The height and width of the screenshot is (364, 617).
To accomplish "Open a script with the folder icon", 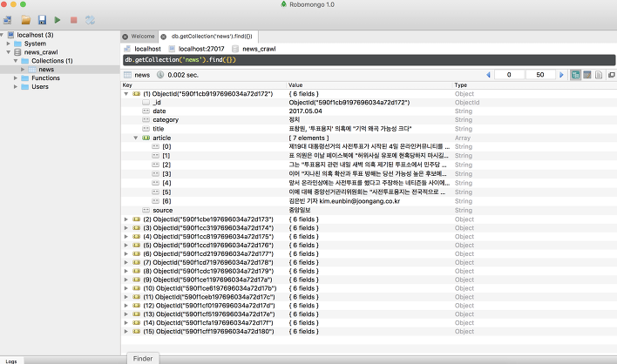I will (x=26, y=20).
